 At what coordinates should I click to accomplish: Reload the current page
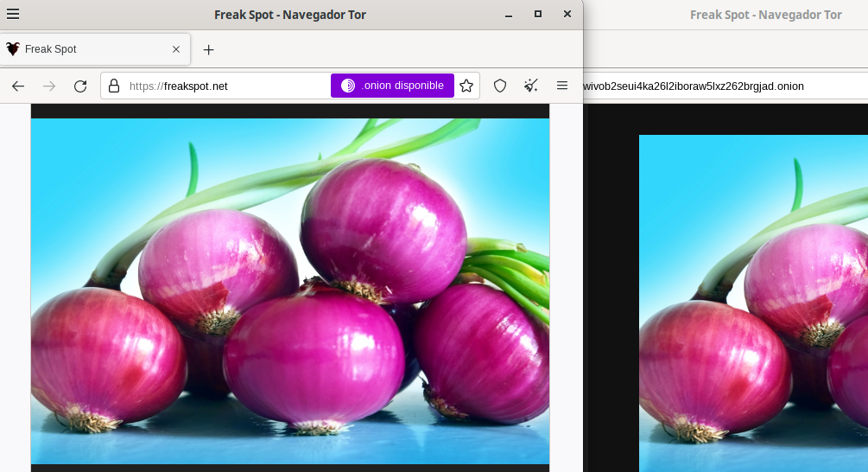click(80, 86)
